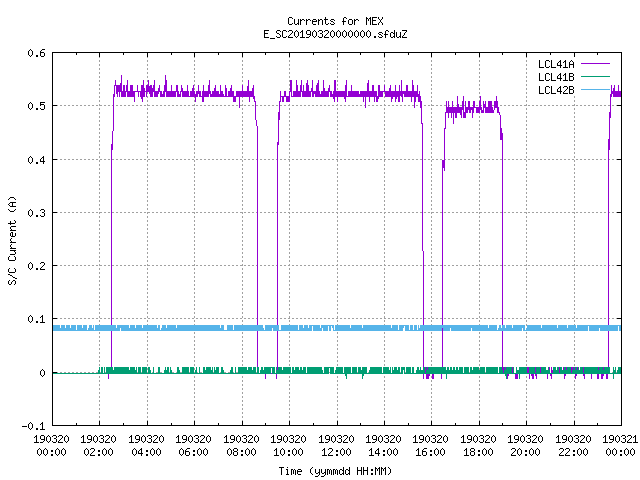640x480 pixels.
Task: Click the -0.1 y-axis tick value
Action: (x=33, y=426)
